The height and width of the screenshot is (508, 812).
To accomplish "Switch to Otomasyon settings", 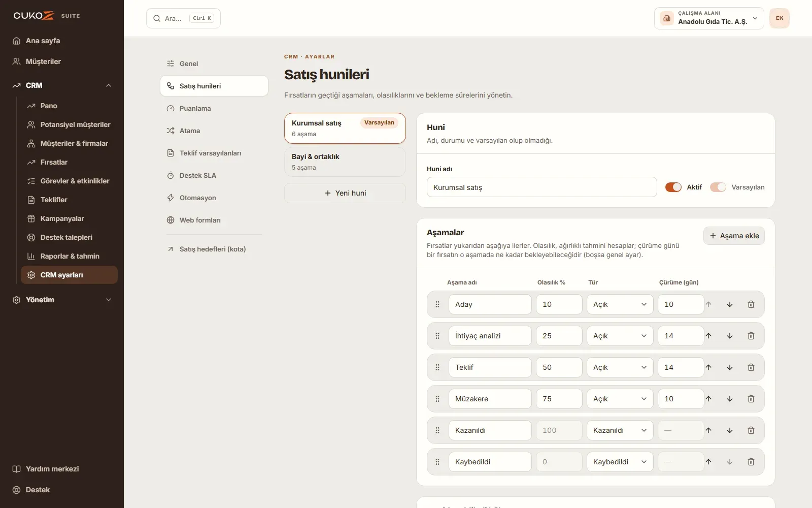I will tap(214, 198).
